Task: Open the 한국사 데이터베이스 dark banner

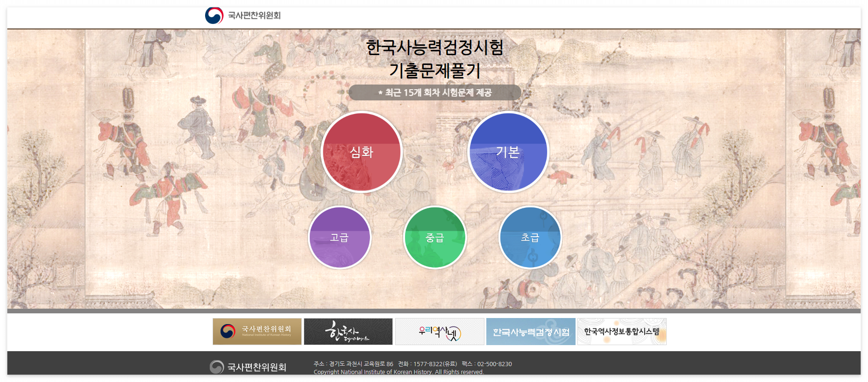Action: tap(348, 332)
